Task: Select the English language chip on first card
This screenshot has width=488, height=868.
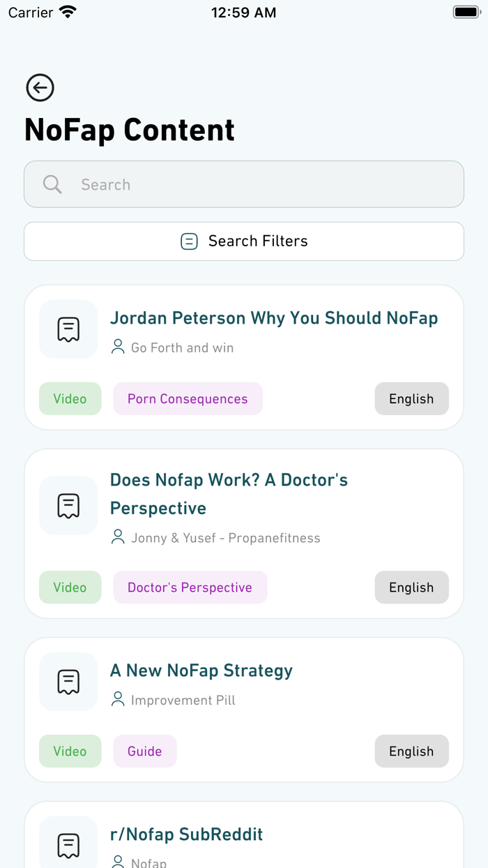Action: [x=411, y=398]
